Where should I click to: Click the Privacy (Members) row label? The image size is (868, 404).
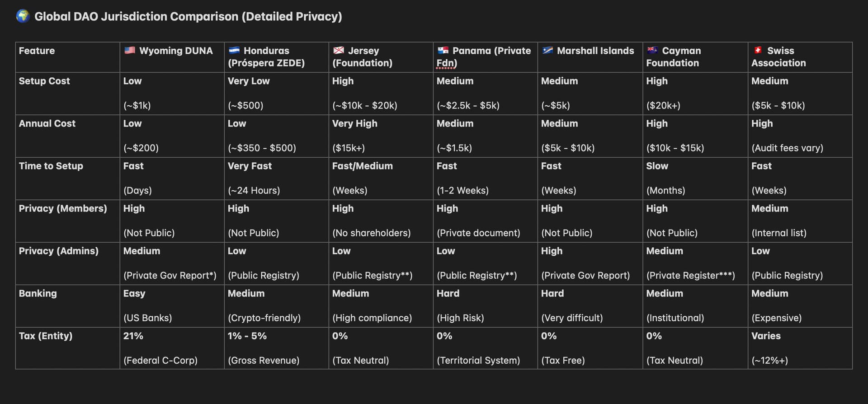click(63, 208)
